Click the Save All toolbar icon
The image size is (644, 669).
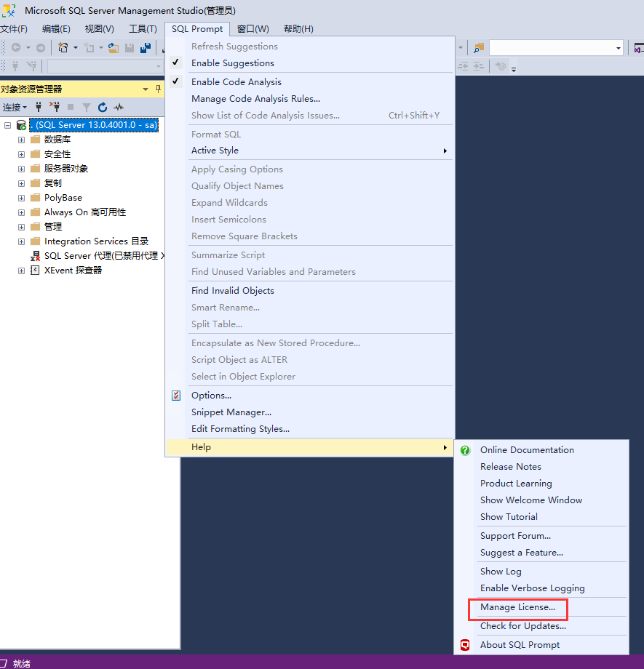[x=146, y=48]
